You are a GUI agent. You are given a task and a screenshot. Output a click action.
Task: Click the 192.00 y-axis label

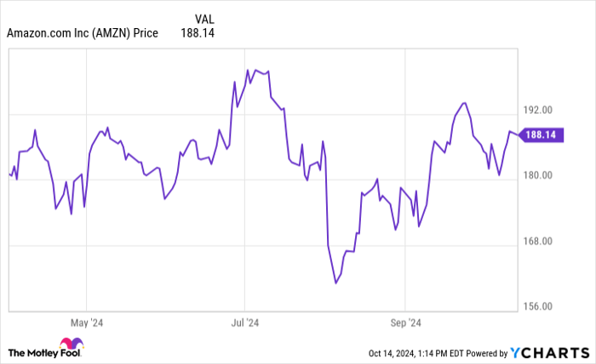point(538,111)
